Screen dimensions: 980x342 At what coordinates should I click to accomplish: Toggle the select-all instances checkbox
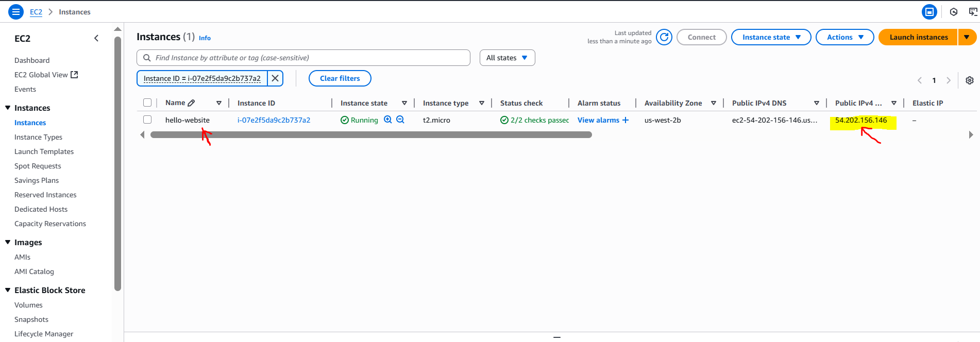click(147, 103)
